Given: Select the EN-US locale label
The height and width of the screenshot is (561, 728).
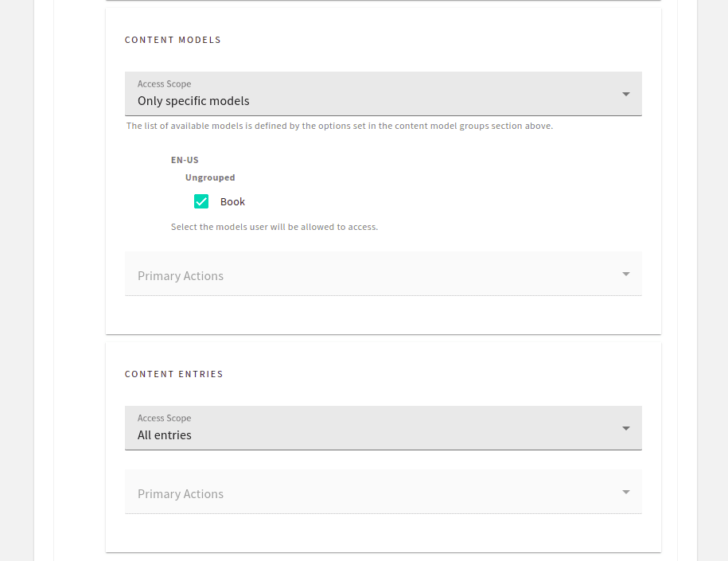Looking at the screenshot, I should click(x=185, y=159).
